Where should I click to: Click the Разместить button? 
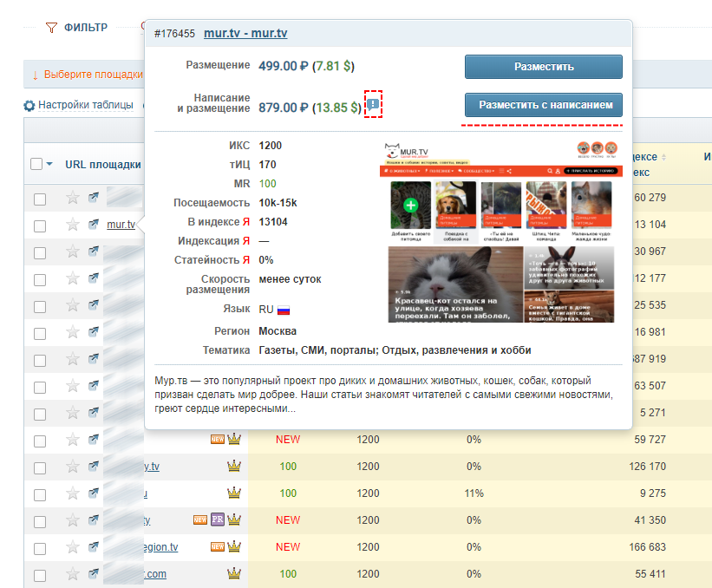[x=544, y=67]
